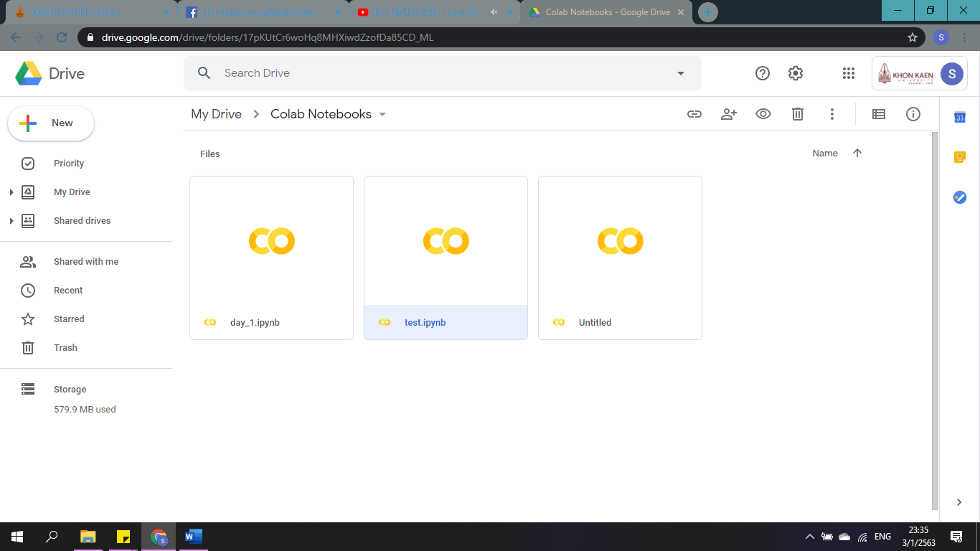Open the Colab Notebooks folder dropdown

[x=382, y=115]
